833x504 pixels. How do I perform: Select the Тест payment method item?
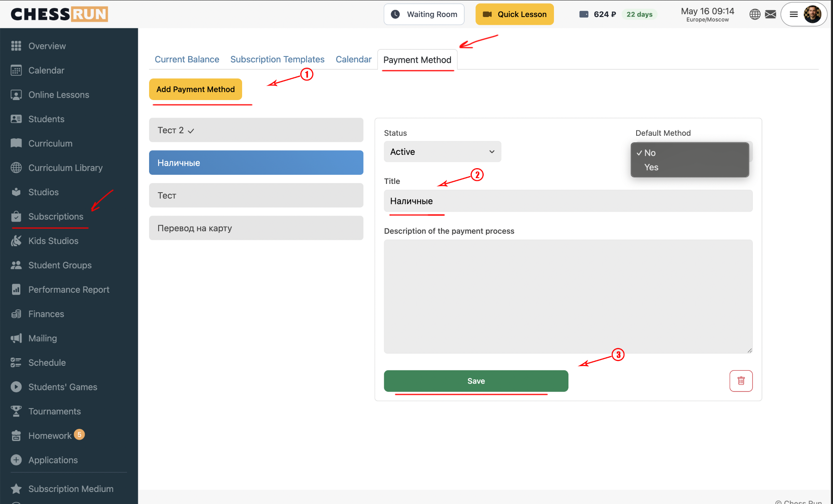(x=256, y=195)
